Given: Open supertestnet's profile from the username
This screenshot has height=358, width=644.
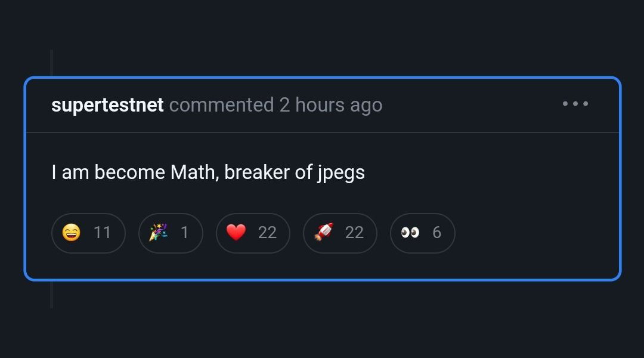Looking at the screenshot, I should [x=107, y=105].
